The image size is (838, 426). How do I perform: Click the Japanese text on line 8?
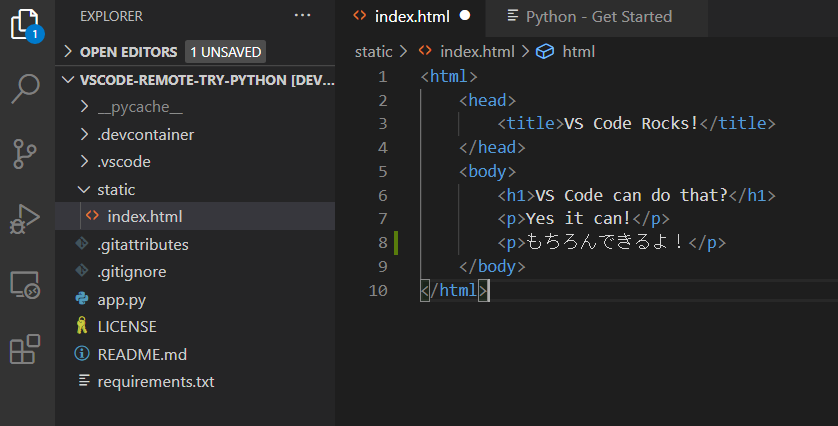605,242
